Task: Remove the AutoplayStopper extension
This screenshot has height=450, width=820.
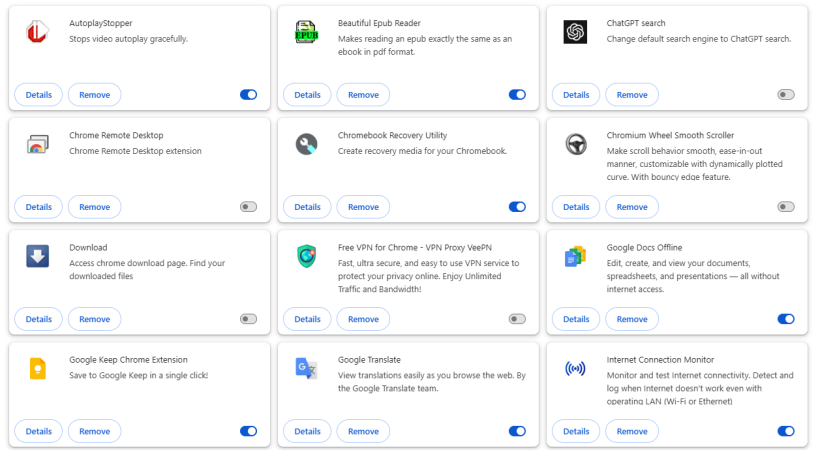Action: [95, 95]
